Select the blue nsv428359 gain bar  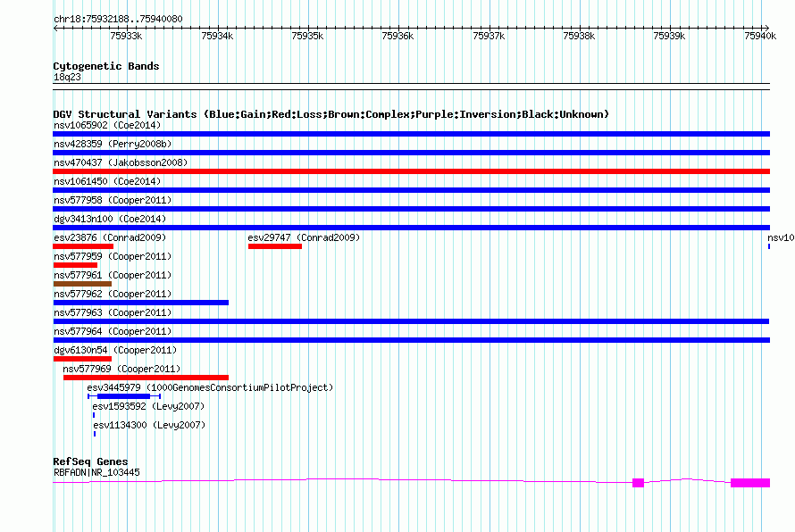pos(411,153)
